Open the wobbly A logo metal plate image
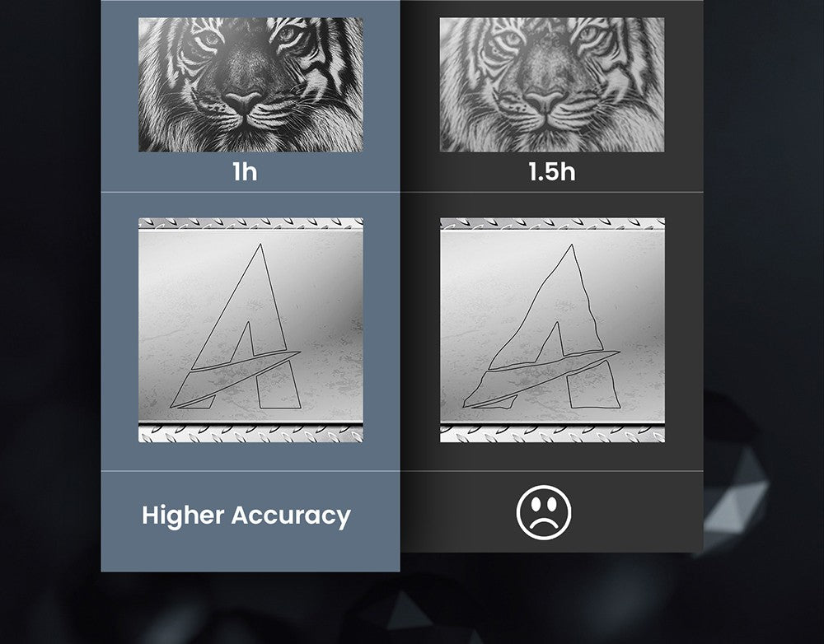Screen dimensions: 824x644 click(x=552, y=330)
